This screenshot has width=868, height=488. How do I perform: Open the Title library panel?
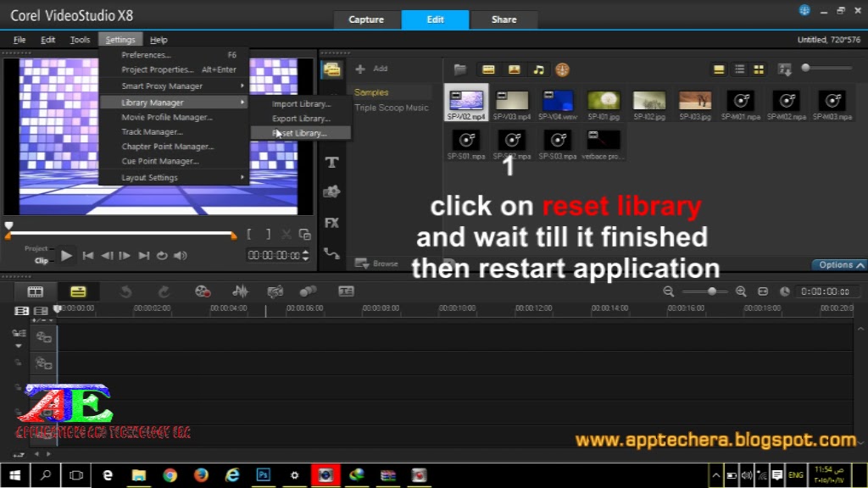click(x=331, y=162)
